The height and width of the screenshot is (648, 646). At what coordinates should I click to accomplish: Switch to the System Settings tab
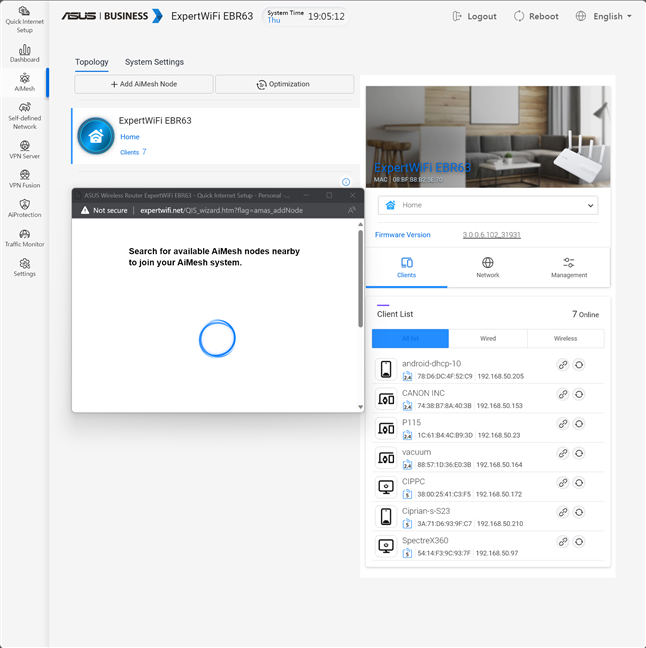click(x=154, y=62)
